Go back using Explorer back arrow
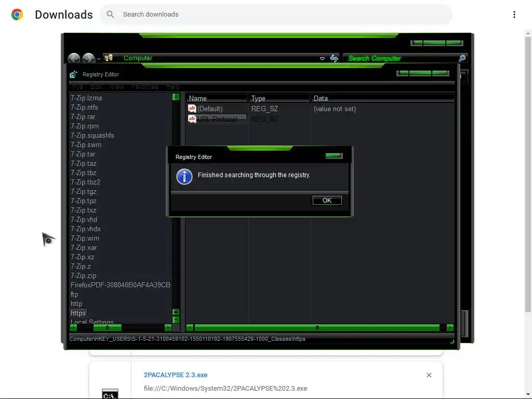The height and width of the screenshot is (399, 532). (74, 58)
